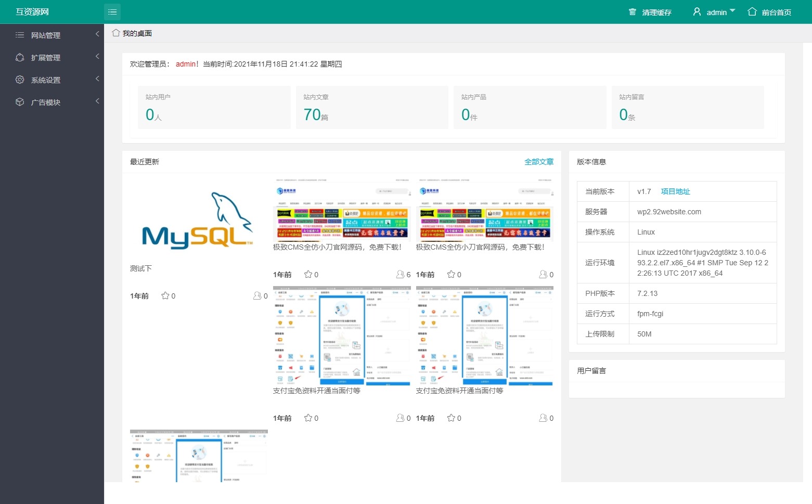Viewport: 812px width, 504px height.
Task: Toggle the sidebar with the hamburger button
Action: click(112, 12)
